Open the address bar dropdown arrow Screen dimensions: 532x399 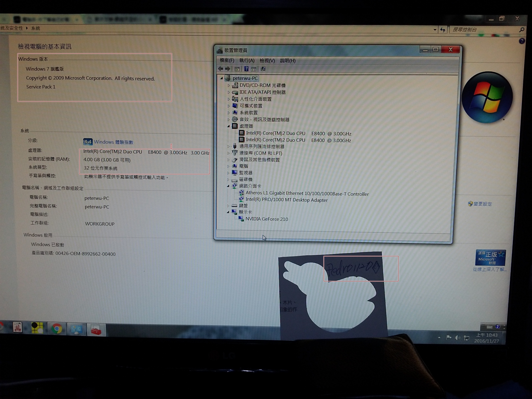tap(435, 30)
